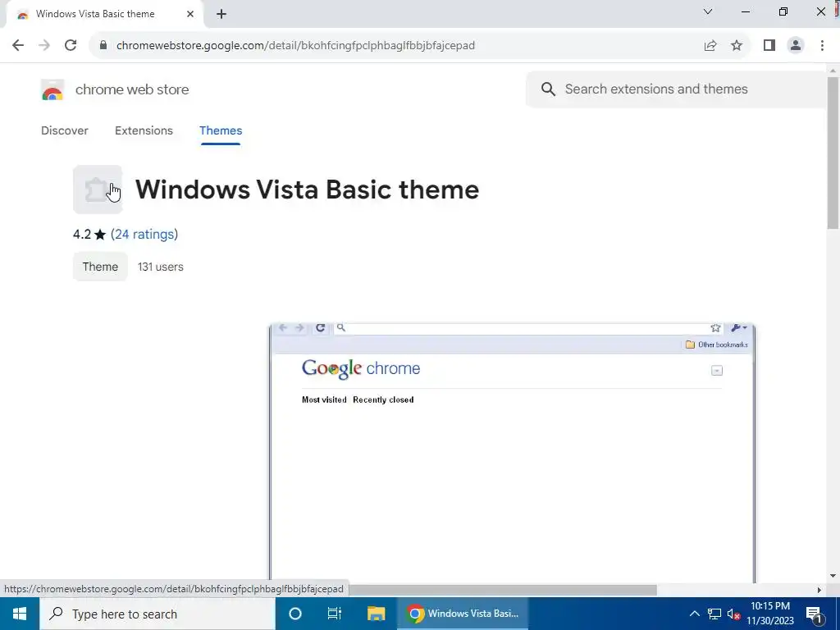Click the chrome web store title text
The image size is (840, 630).
pos(132,89)
